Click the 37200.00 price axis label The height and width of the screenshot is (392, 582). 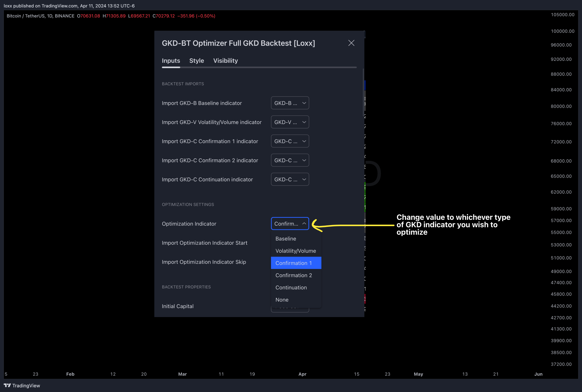(561, 364)
